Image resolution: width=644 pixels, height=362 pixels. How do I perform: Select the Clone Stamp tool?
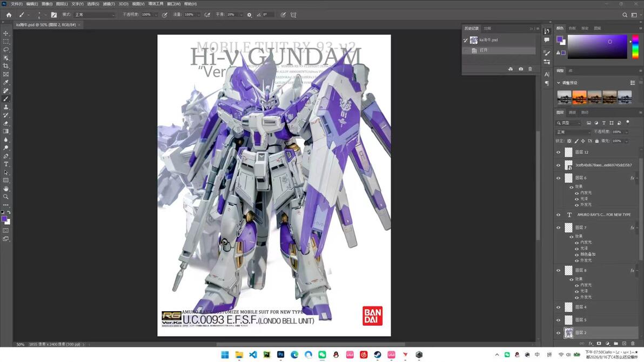click(6, 107)
